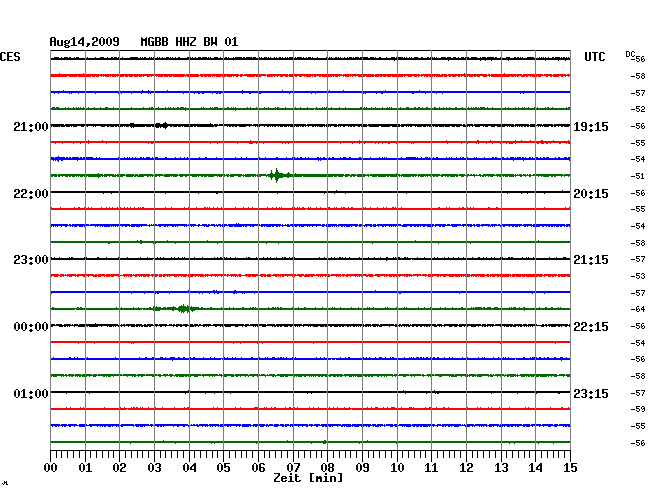The height and width of the screenshot is (494, 650).
Task: Click the 04 minute tick label
Action: click(x=189, y=467)
